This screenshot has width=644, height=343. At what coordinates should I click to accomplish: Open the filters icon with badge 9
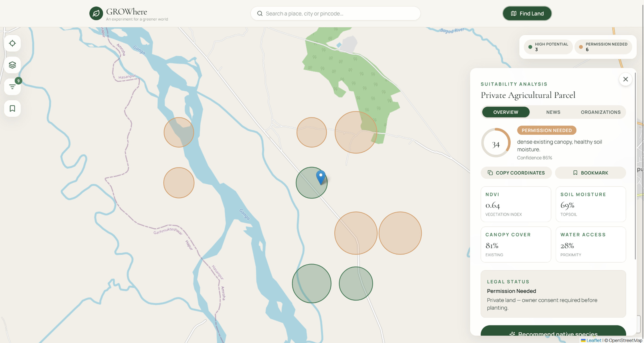(12, 87)
